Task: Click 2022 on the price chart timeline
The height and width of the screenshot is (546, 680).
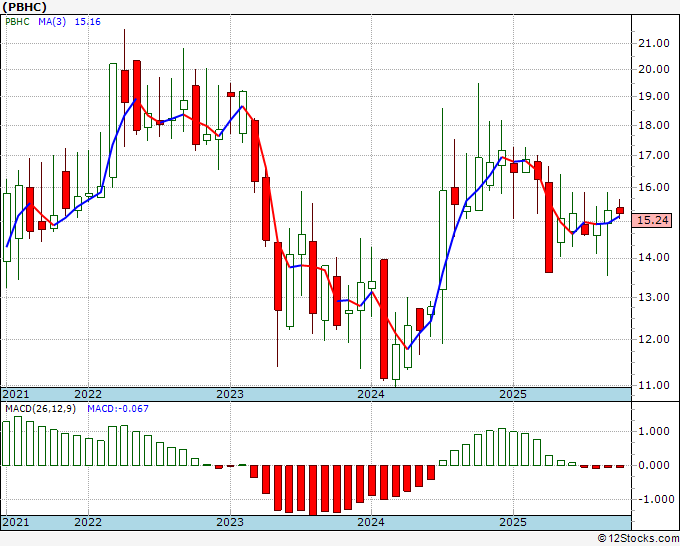Action: pyautogui.click(x=88, y=394)
